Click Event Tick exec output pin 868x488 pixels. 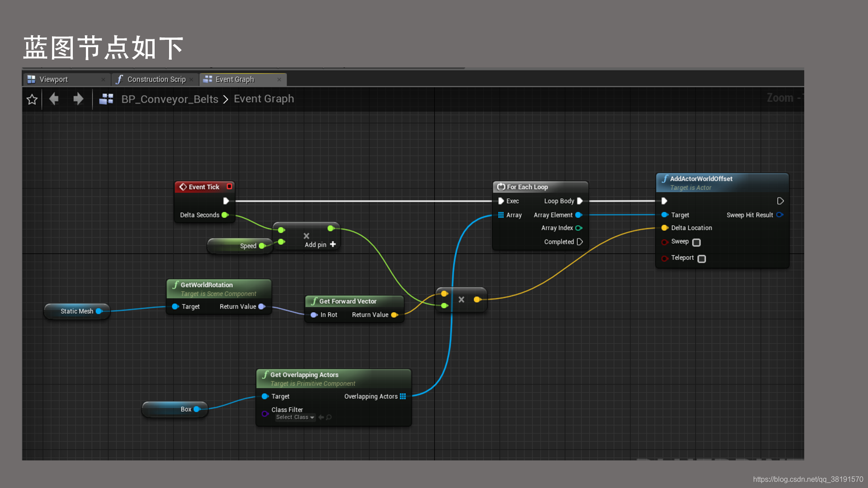(226, 201)
